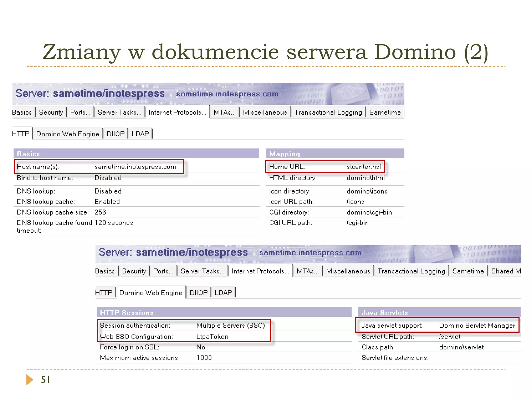Open the LDAP sub-tab in lower document

(x=223, y=292)
